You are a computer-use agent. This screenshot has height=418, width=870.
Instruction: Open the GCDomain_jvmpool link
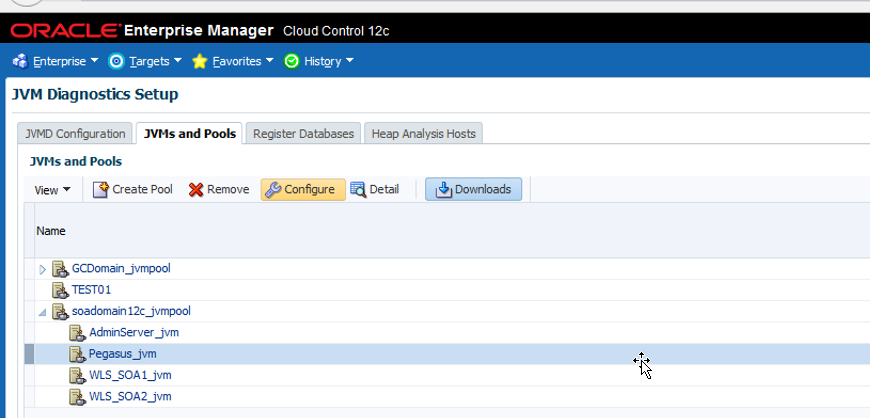[x=121, y=269]
